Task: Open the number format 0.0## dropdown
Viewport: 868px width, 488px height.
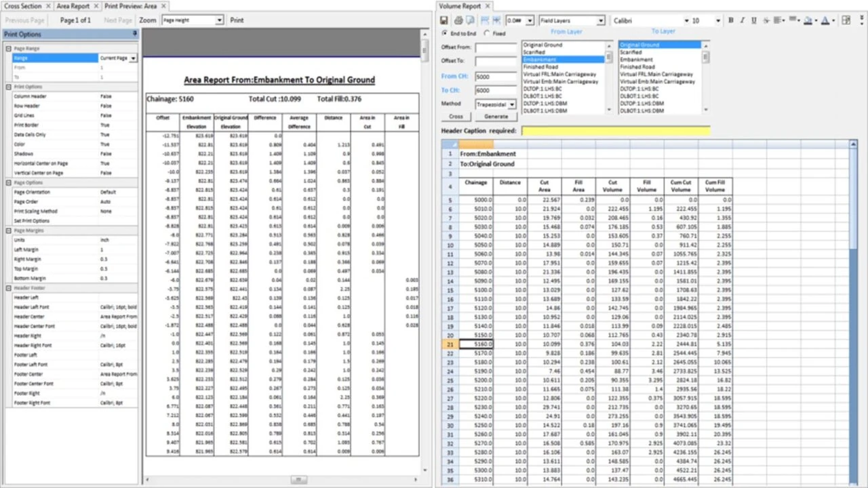Action: pos(530,20)
